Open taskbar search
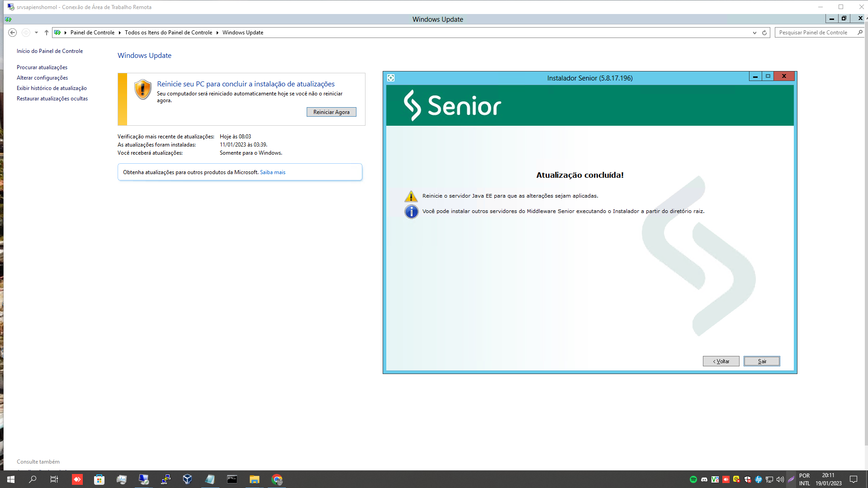868x488 pixels. point(33,479)
